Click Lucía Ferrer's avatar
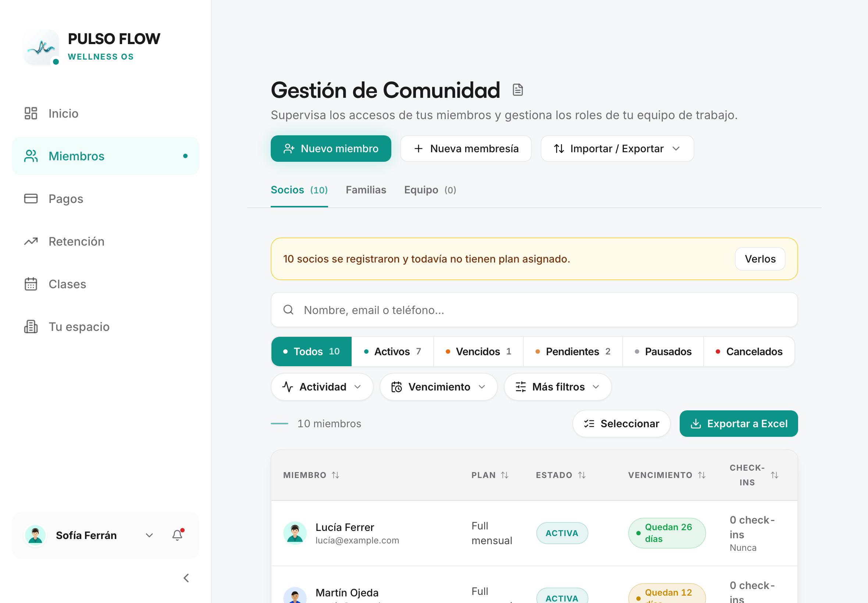The image size is (868, 603). (x=295, y=533)
